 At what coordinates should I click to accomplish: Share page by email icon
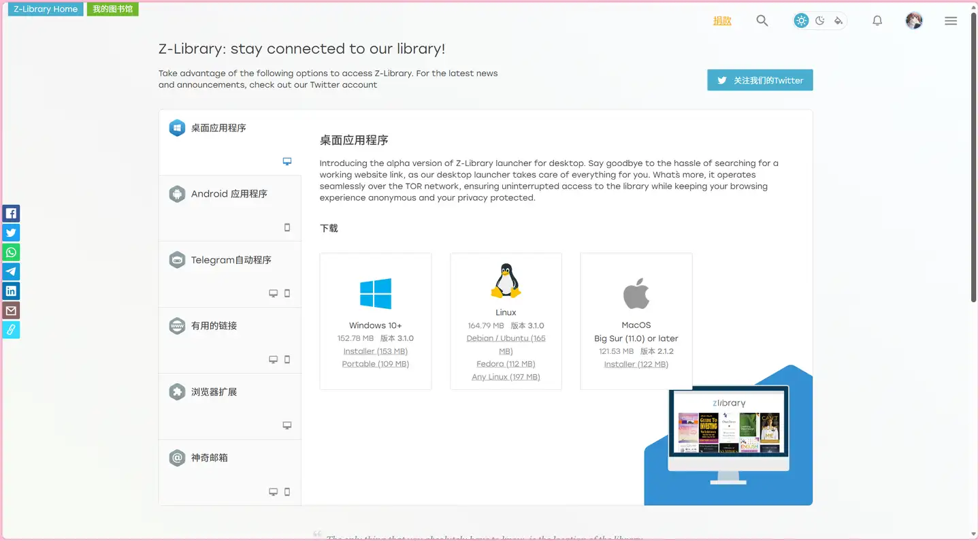click(x=11, y=310)
